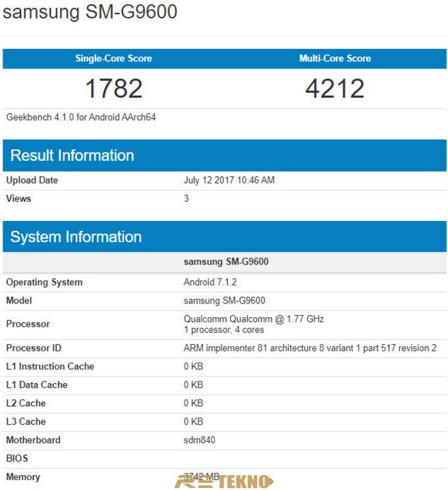Click 0 KB in L1 Data Cache row
The width and height of the screenshot is (448, 490).
(x=193, y=385)
